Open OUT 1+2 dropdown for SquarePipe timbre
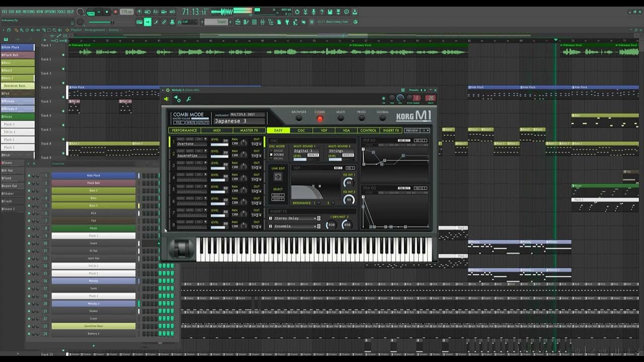 [256, 156]
